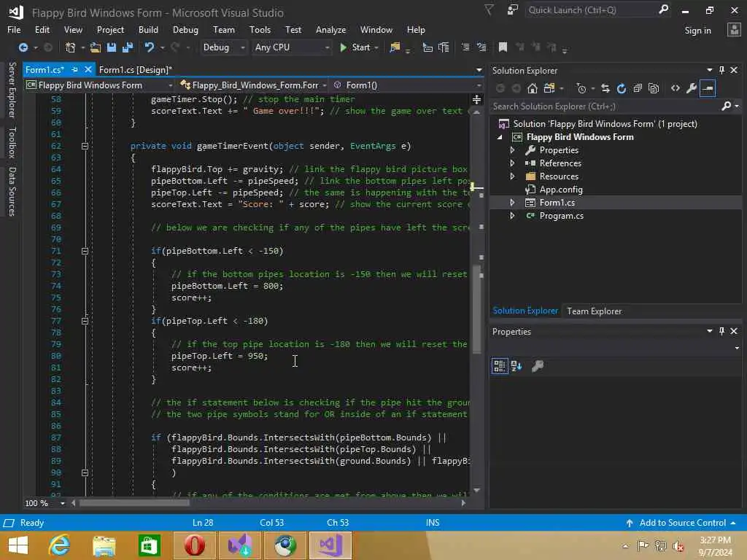Viewport: 747px width, 560px height.
Task: Collapse the pipeTop.Left if-block outline
Action: point(85,321)
